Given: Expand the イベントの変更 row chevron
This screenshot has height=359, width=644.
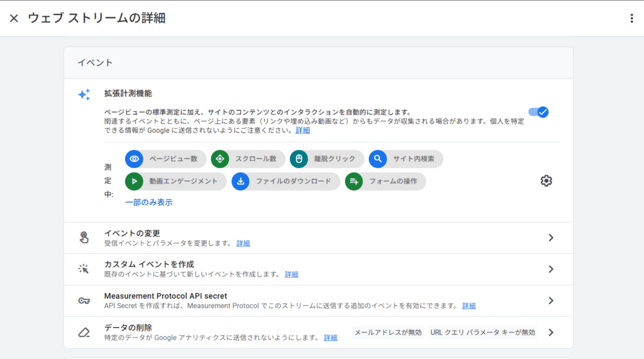Looking at the screenshot, I should pyautogui.click(x=551, y=238).
